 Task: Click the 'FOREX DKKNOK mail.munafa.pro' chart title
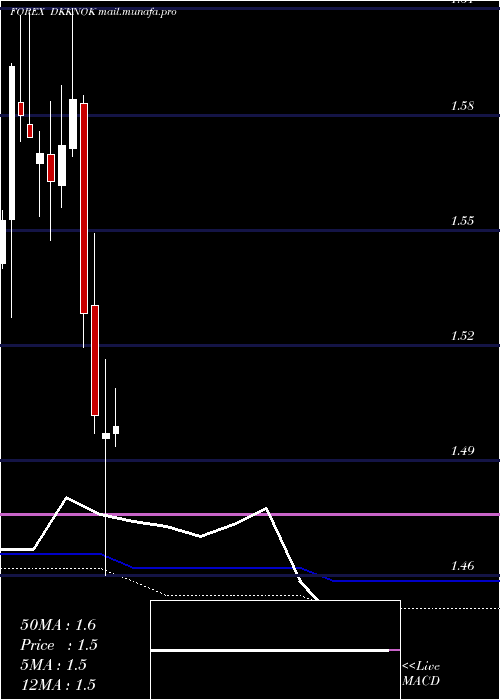(93, 12)
